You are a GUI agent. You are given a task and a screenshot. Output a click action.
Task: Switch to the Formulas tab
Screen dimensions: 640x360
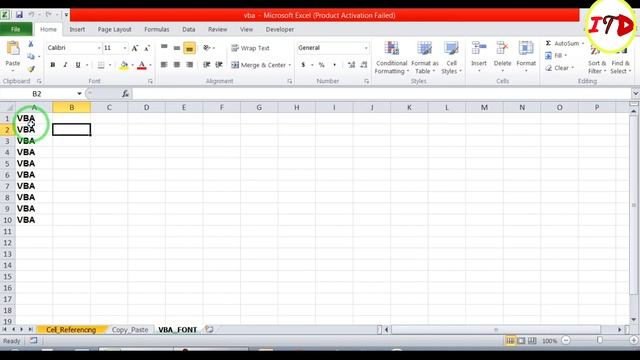[x=157, y=29]
